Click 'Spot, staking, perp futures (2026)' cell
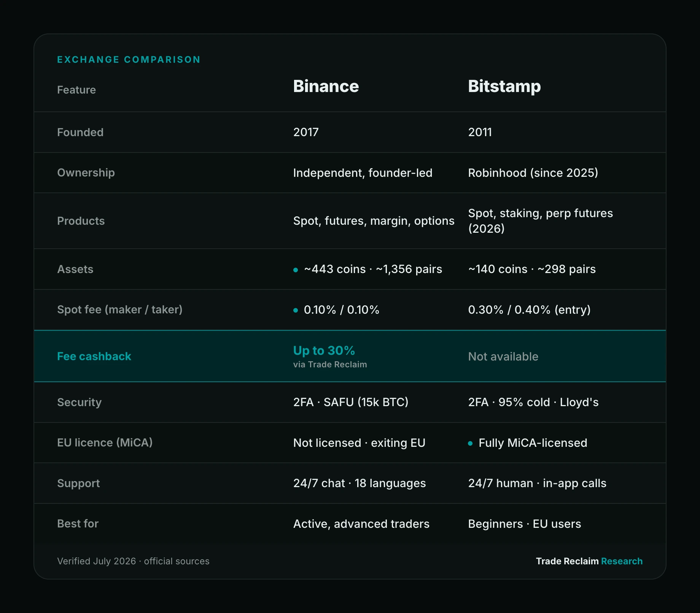This screenshot has height=613, width=700. click(541, 221)
